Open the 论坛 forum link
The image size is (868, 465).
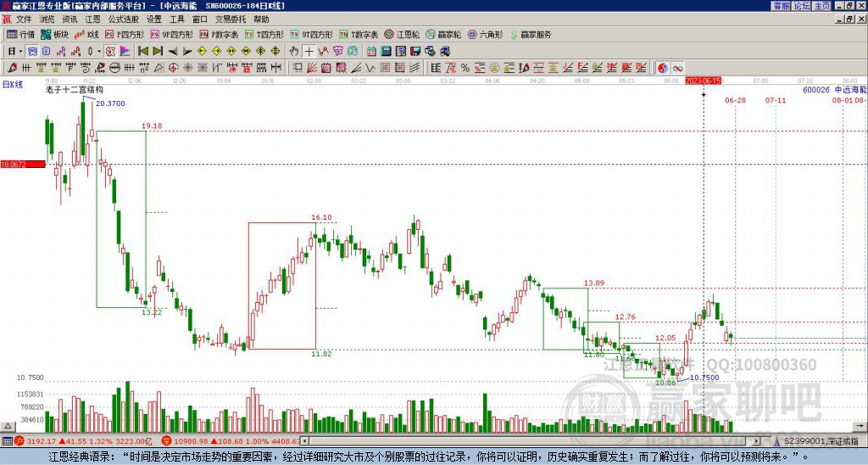click(x=802, y=6)
